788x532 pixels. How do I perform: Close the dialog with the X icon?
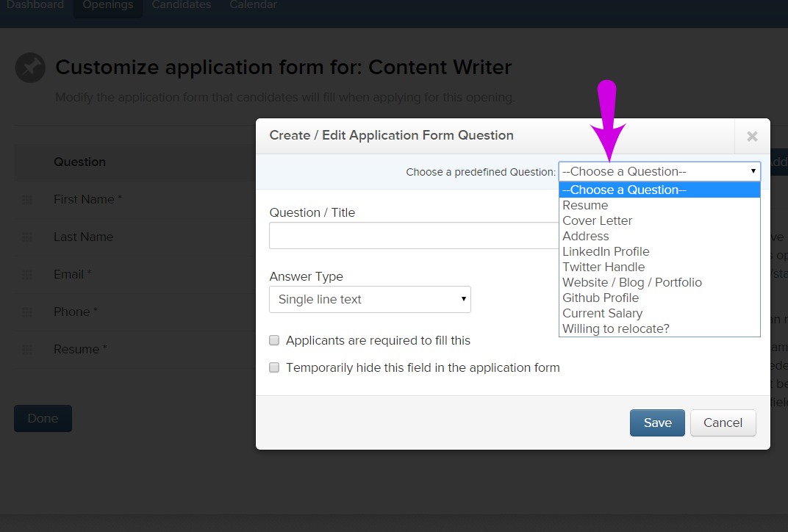[752, 136]
